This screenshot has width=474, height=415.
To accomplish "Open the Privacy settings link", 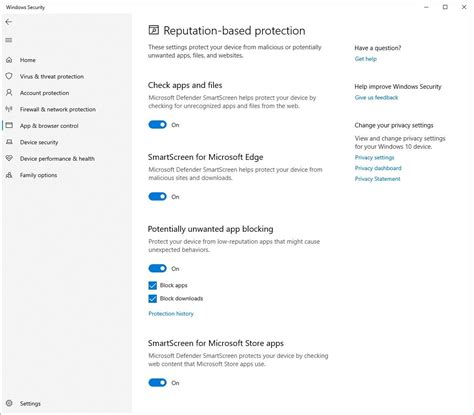I will [x=374, y=157].
